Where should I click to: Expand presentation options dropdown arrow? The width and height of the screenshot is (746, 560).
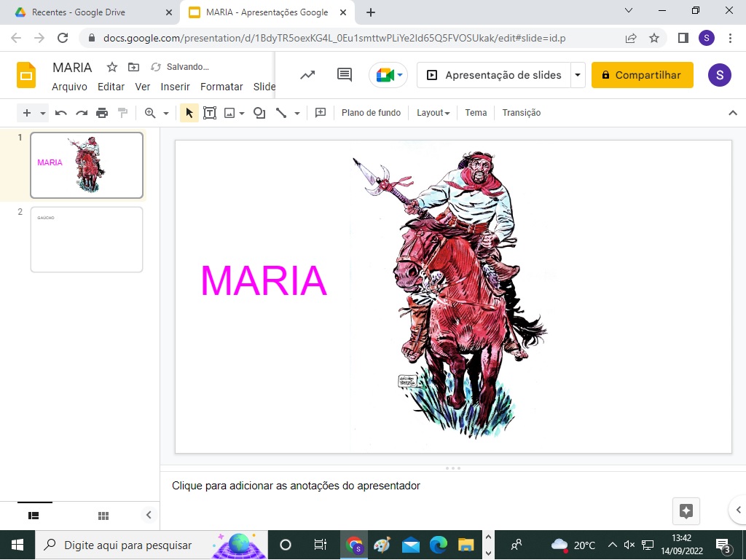(x=578, y=75)
